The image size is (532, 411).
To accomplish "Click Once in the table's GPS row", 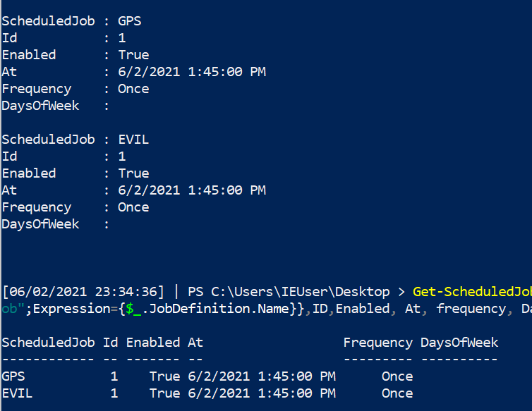I will [397, 376].
